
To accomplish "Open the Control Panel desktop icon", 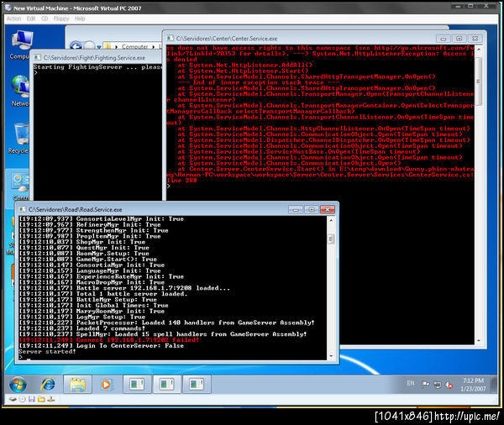I will (20, 186).
